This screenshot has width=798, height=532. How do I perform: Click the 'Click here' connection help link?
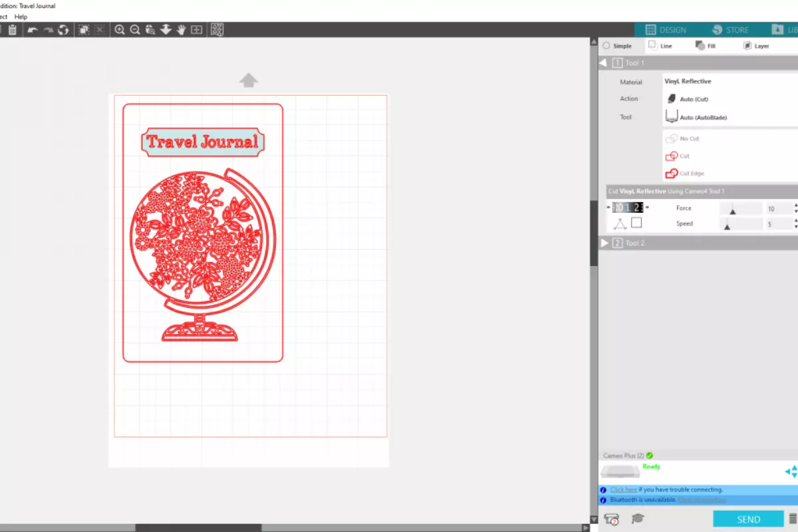[623, 489]
